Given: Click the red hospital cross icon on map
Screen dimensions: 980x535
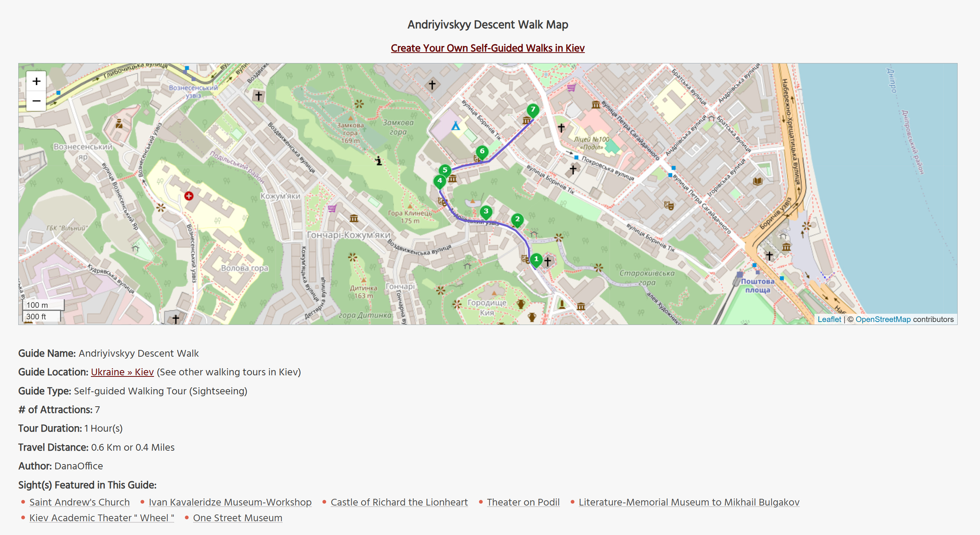Looking at the screenshot, I should 189,196.
